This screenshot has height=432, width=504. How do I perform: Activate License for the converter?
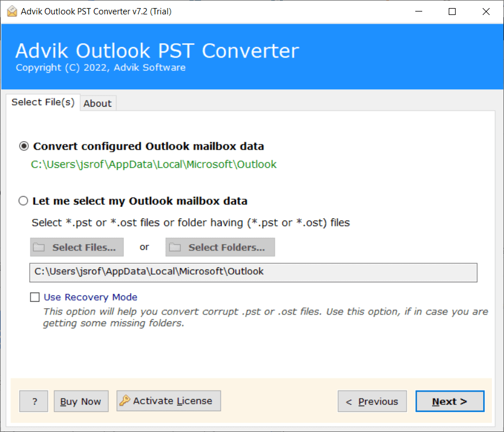point(168,401)
